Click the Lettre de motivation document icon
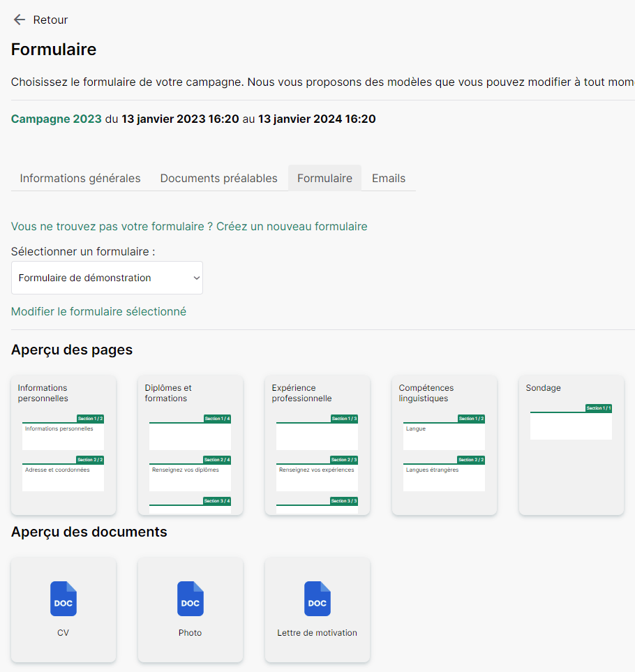Screen dimensions: 635x672 pyautogui.click(x=317, y=599)
